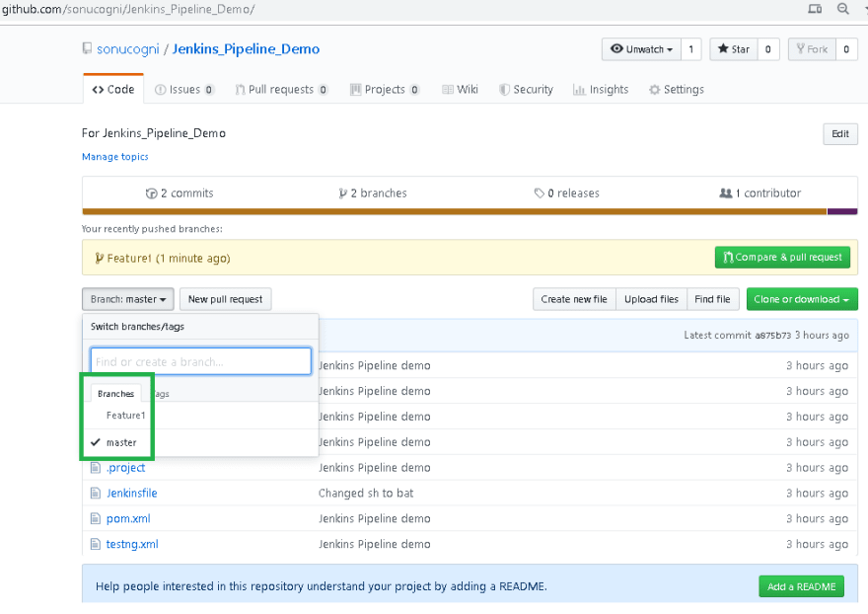Click the Add a README button
This screenshot has height=614, width=868.
click(801, 586)
